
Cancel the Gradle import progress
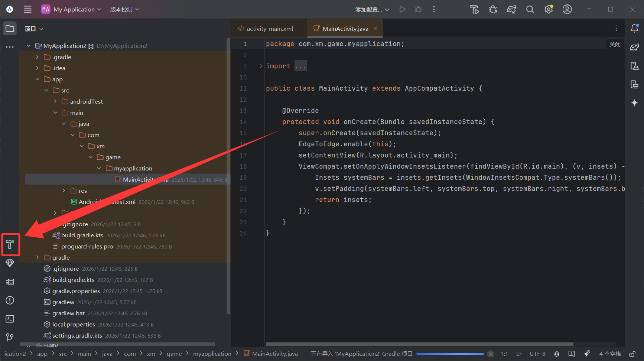tap(491, 354)
